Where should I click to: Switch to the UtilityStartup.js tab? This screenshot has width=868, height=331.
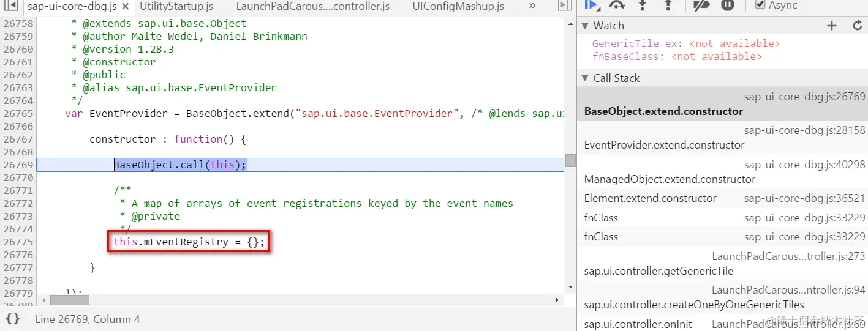(176, 7)
